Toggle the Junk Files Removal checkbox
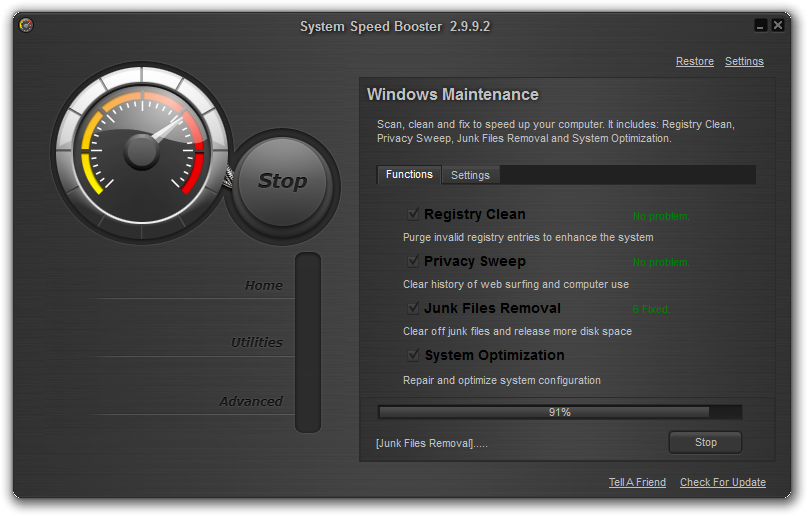The width and height of the screenshot is (808, 517). pos(413,308)
